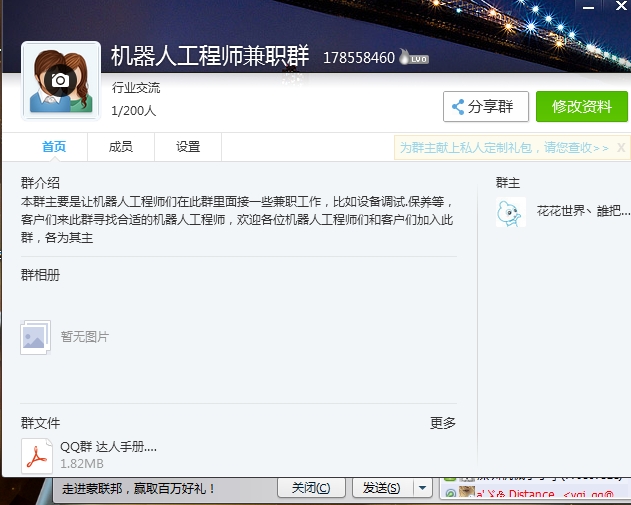The width and height of the screenshot is (631, 505).
Task: Click the group name 机器人工程师兼职群
Action: pyautogui.click(x=210, y=56)
